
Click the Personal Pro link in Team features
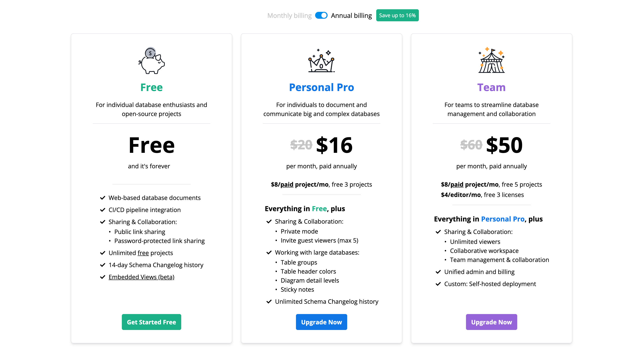click(503, 219)
